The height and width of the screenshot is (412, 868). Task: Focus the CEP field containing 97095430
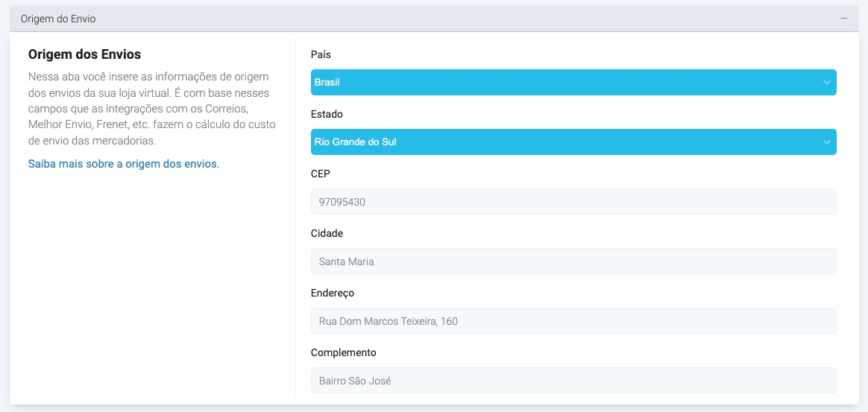[573, 202]
